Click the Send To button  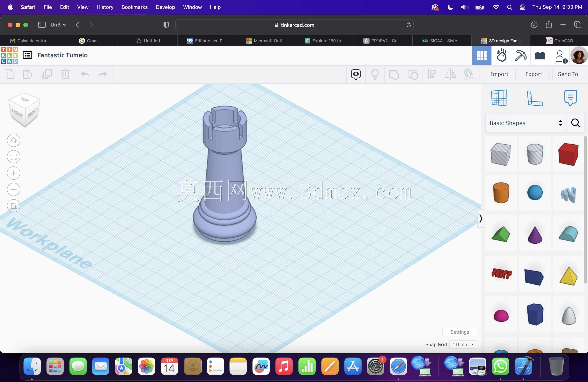pyautogui.click(x=568, y=74)
